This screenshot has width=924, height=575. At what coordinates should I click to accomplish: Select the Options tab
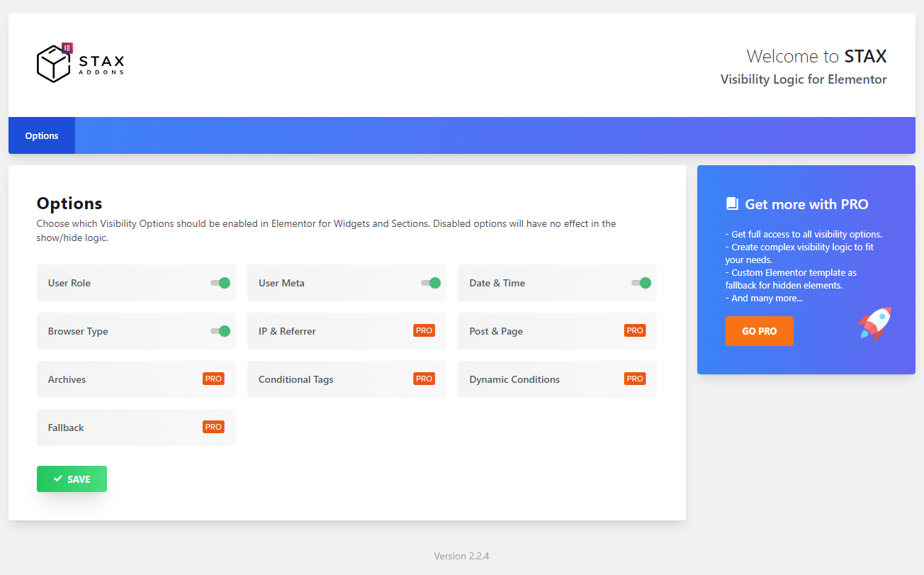pos(41,135)
